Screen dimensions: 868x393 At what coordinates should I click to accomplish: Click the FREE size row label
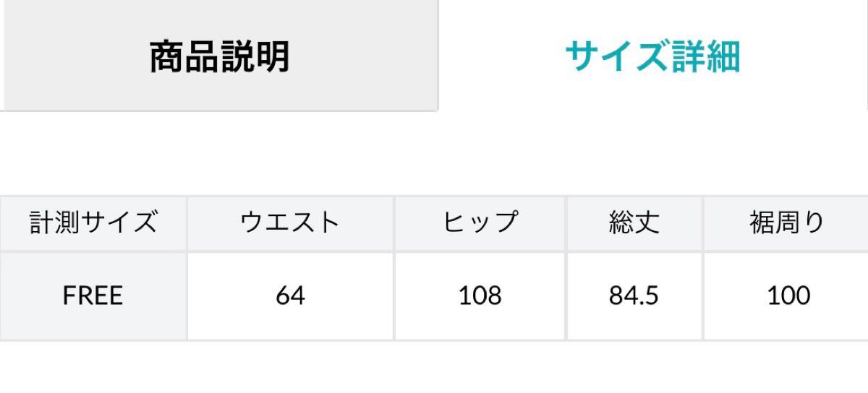point(93,295)
